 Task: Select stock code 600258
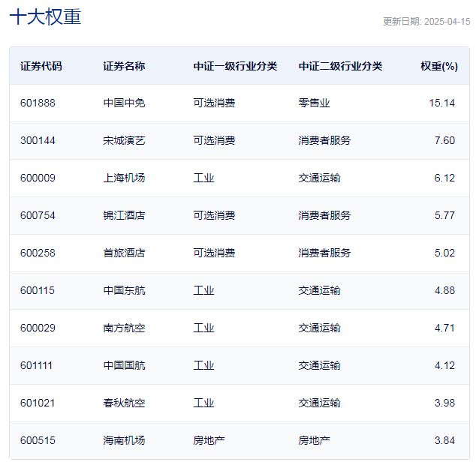tap(38, 253)
